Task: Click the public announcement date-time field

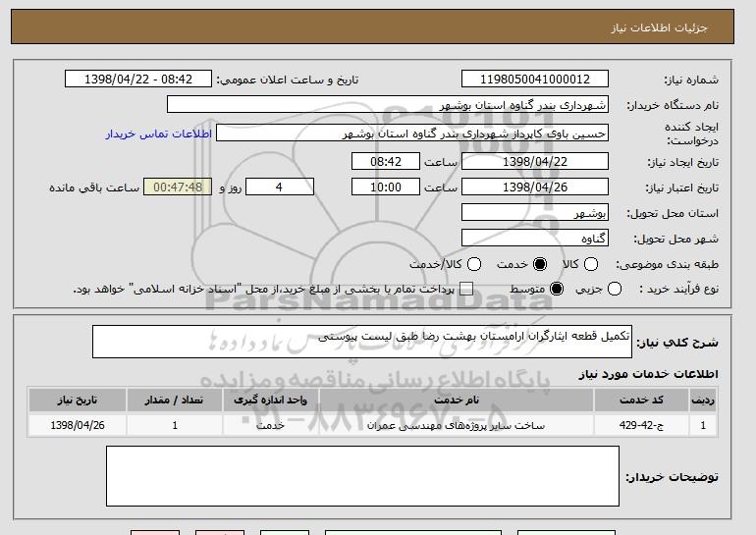Action: pyautogui.click(x=138, y=80)
